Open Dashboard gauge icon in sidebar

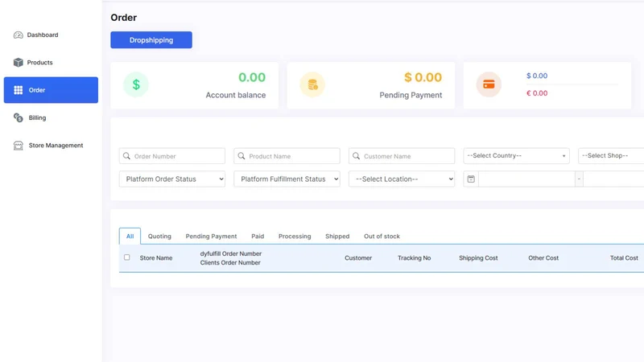click(18, 35)
